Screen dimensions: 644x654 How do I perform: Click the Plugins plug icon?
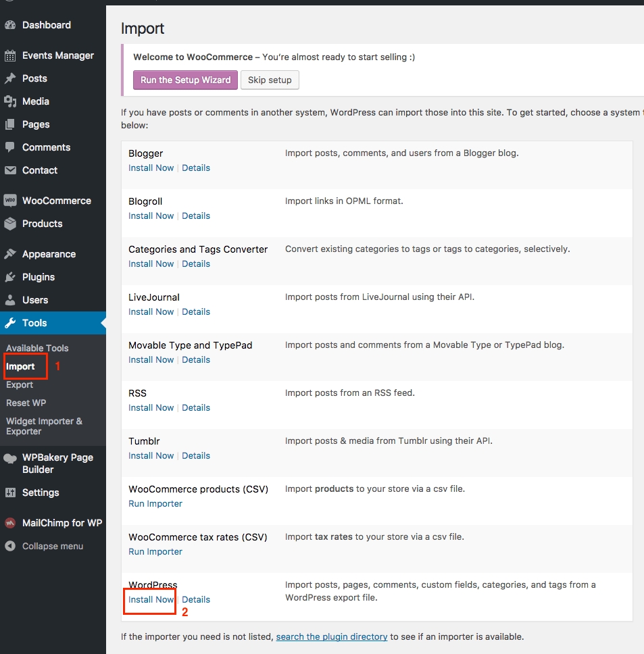10,277
